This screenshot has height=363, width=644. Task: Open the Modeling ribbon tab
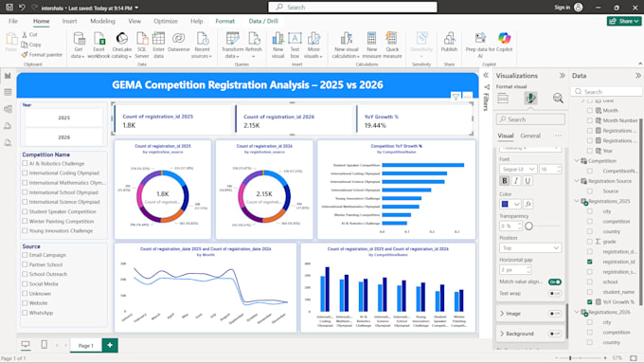102,21
